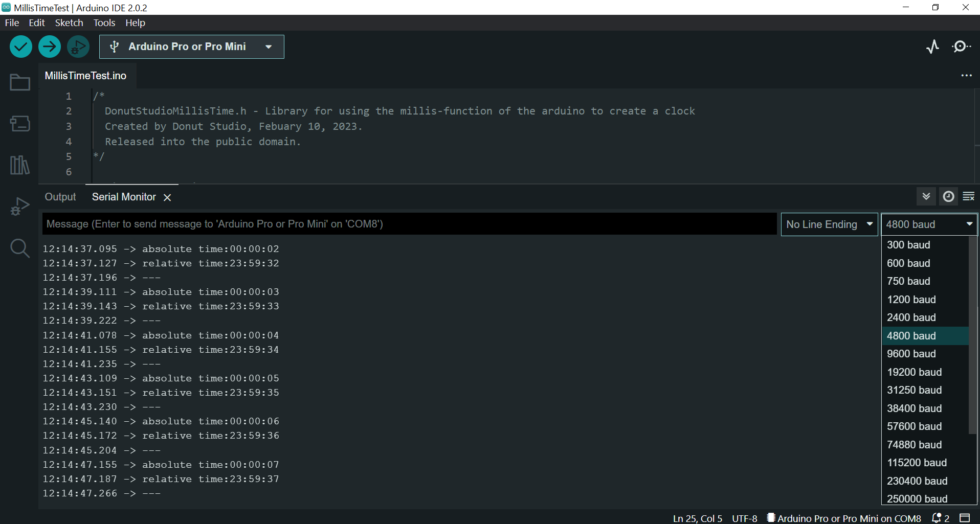Set baud rate to 19200 baud
The image size is (980, 524).
pos(925,372)
